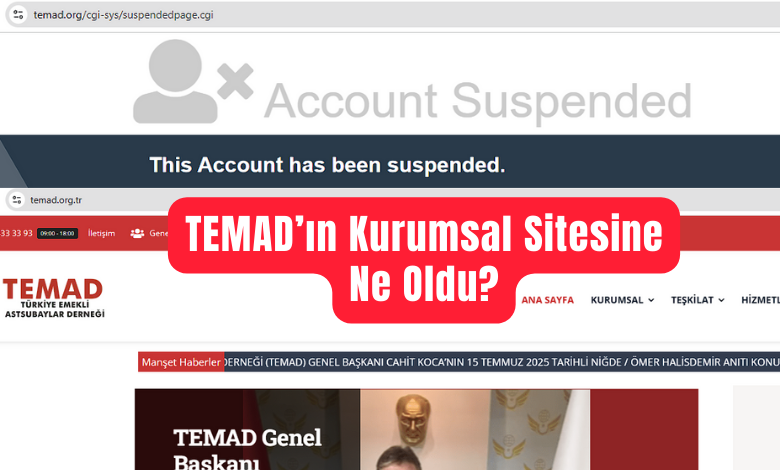The width and height of the screenshot is (780, 470).
Task: Click the Manşet Haberler label
Action: pyautogui.click(x=181, y=362)
